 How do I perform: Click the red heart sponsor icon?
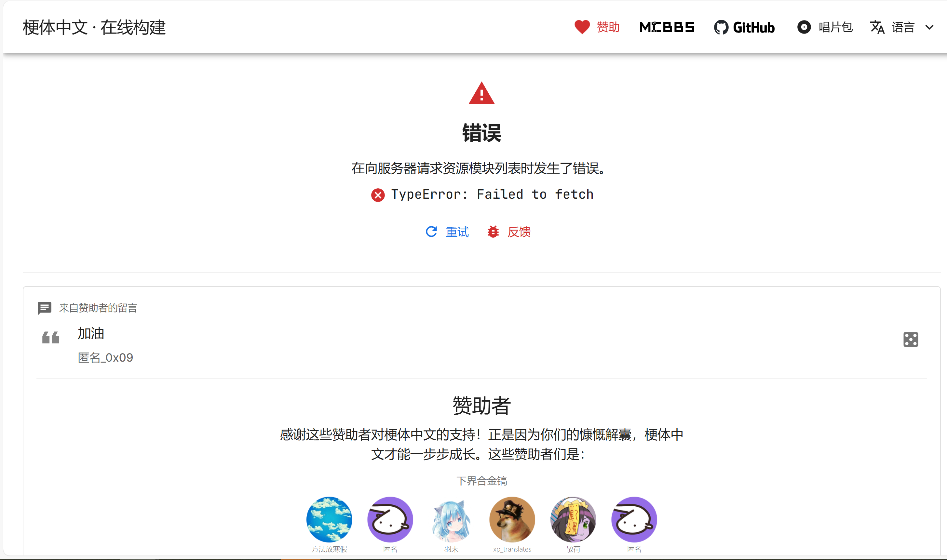(x=582, y=27)
